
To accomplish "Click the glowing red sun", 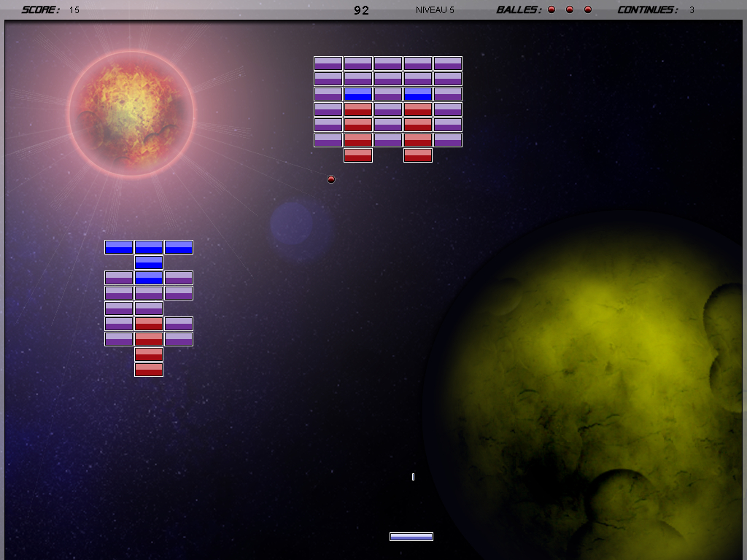I will click(x=131, y=113).
